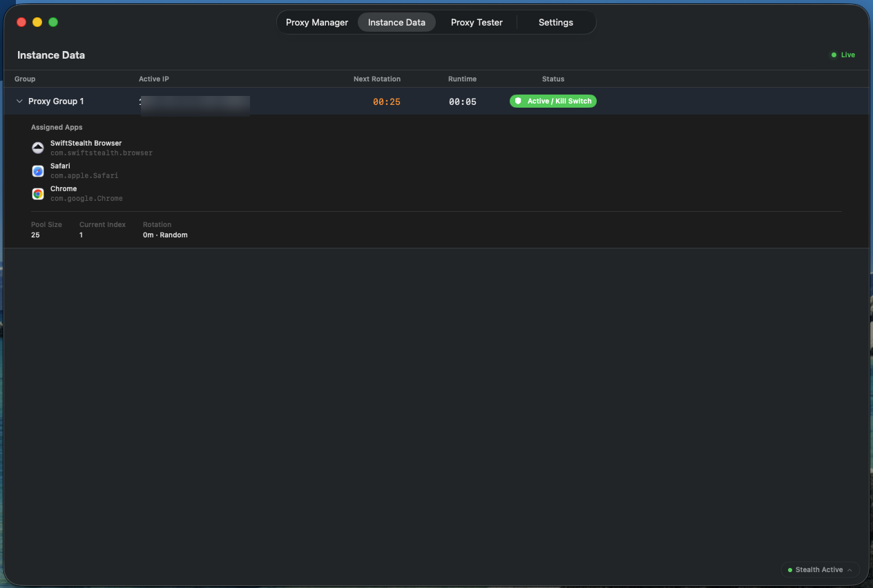Click the Status column header
Screen dimensions: 873x588
[x=553, y=79]
